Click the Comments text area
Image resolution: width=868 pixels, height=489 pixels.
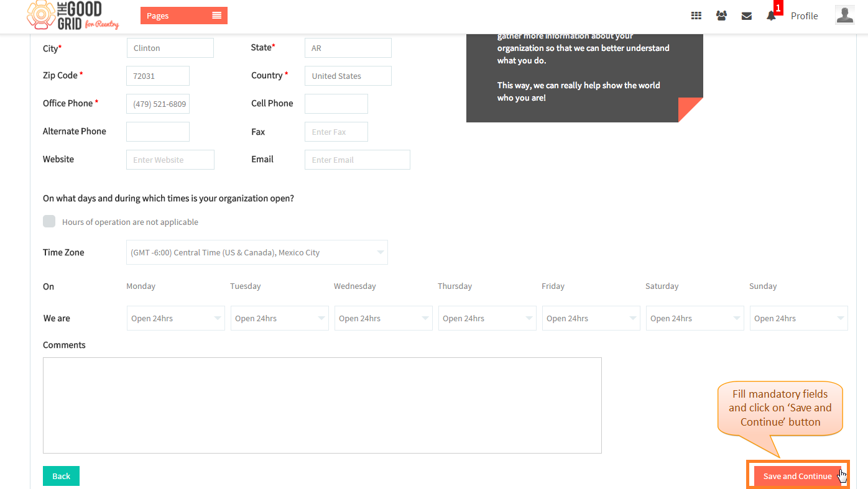pyautogui.click(x=322, y=405)
